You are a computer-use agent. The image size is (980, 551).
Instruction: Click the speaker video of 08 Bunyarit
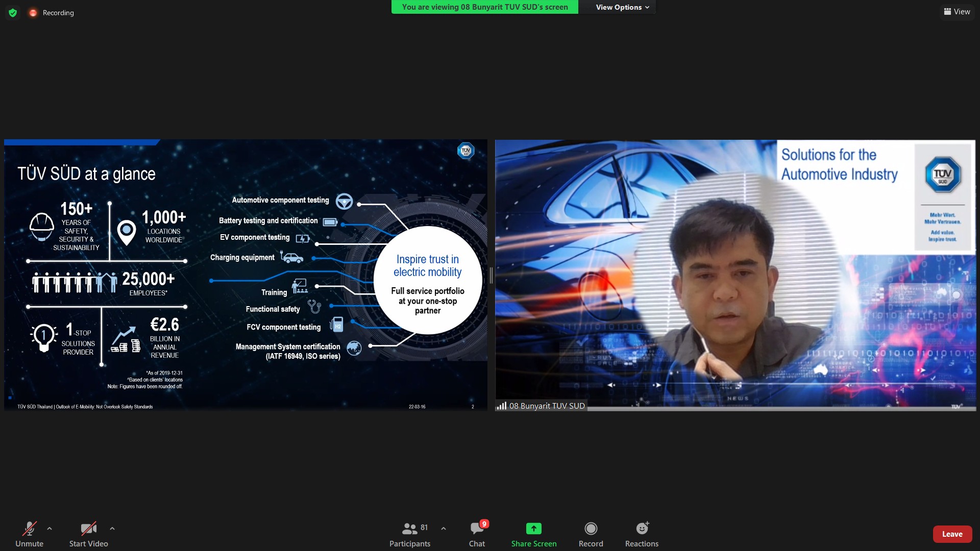736,275
